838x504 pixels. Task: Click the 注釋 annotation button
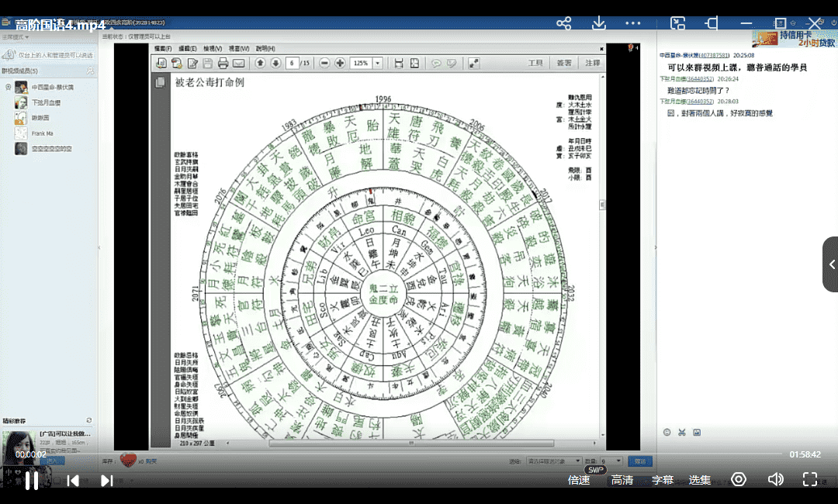[592, 63]
